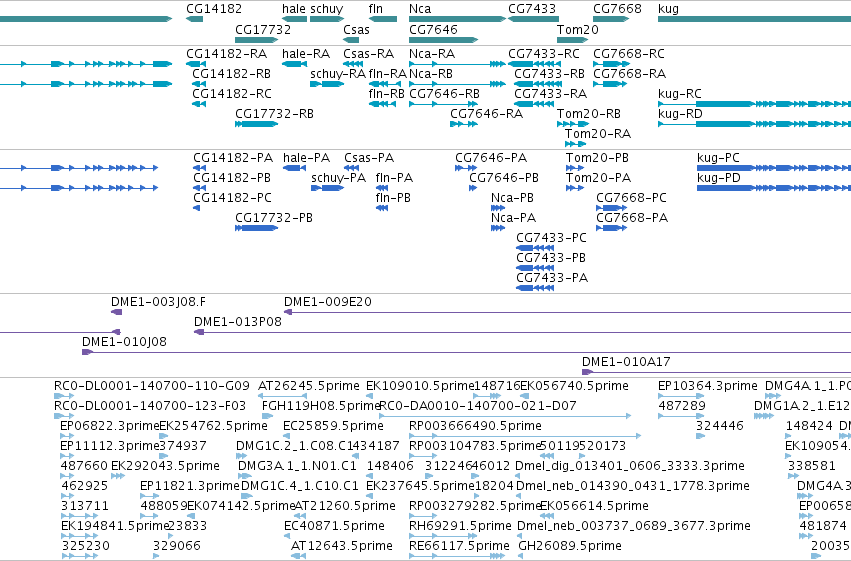Click EST label RP003666490.5prime
This screenshot has height=561, width=851.
tap(475, 427)
